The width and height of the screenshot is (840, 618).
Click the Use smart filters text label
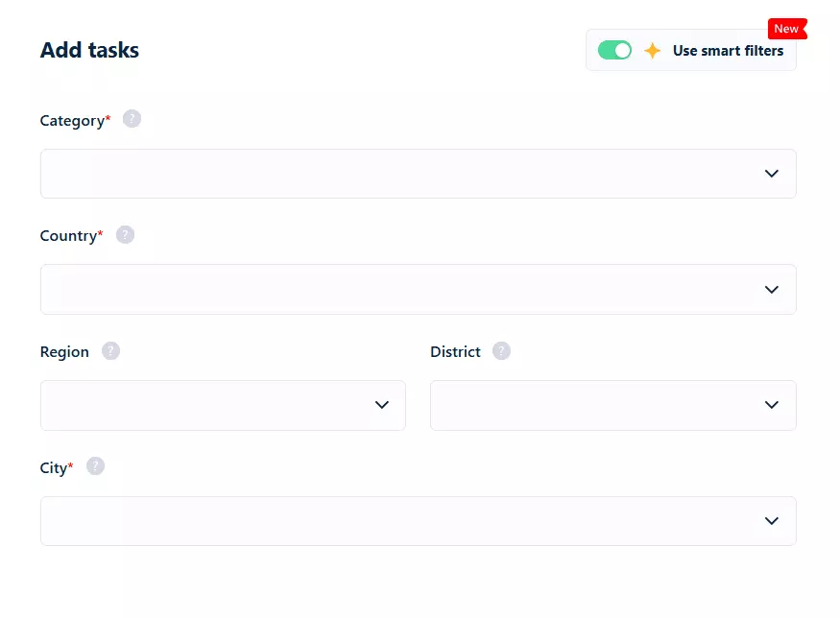[728, 51]
